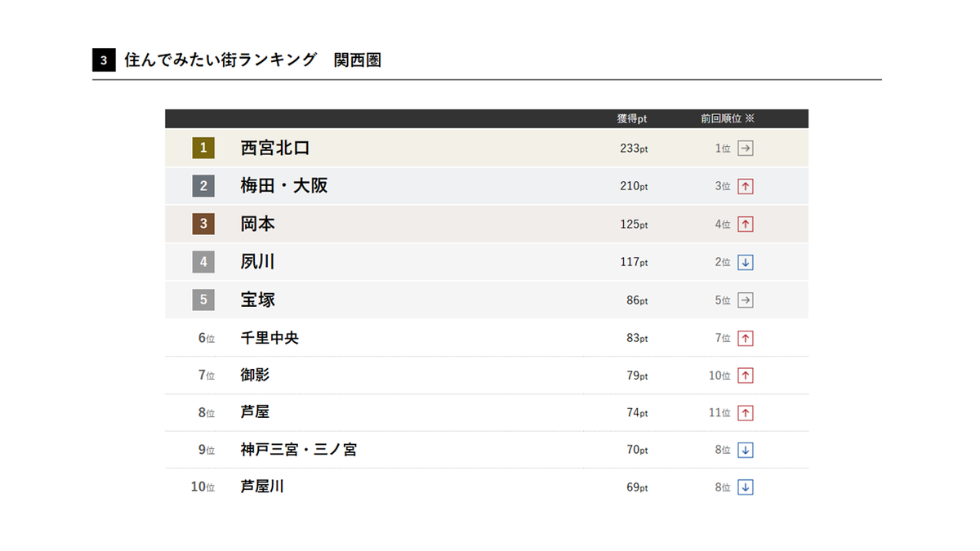Click previous rank 11位 for 芦屋
The height and width of the screenshot is (551, 980).
[719, 413]
